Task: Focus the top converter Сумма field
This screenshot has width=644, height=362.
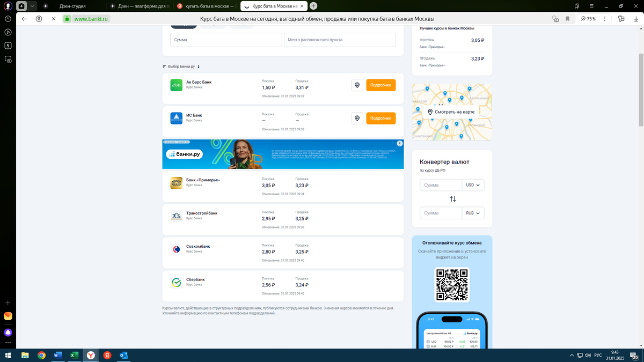Action: point(441,185)
